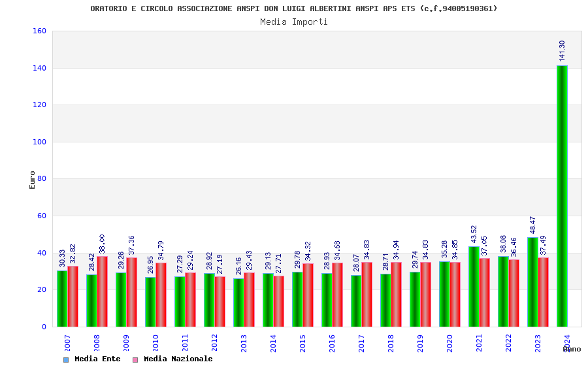
Task: Click the y-axis tick label 100
Action: click(39, 142)
